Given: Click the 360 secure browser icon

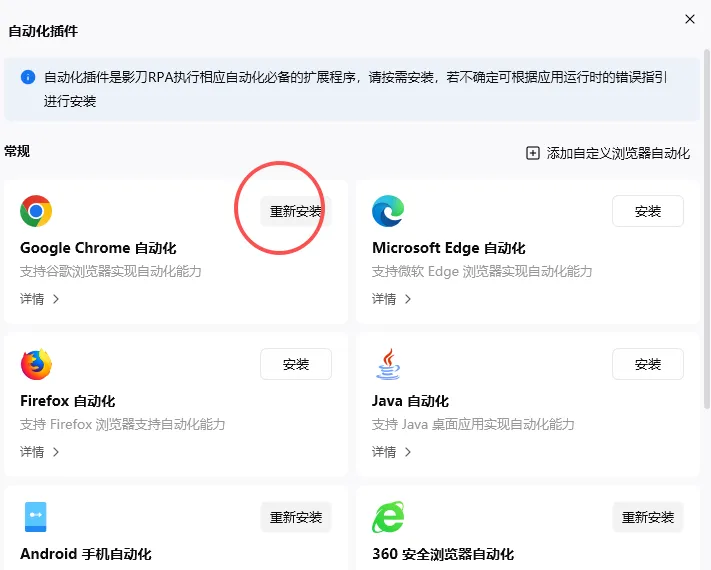Looking at the screenshot, I should [x=388, y=517].
